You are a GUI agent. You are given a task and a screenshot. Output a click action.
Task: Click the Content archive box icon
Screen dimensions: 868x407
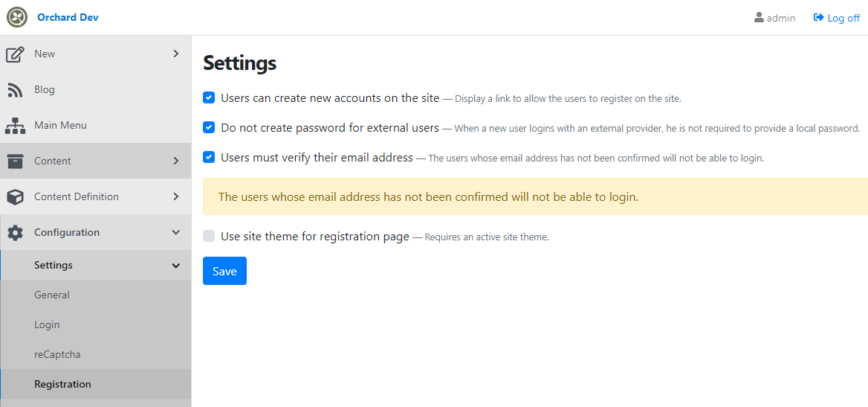pos(15,161)
